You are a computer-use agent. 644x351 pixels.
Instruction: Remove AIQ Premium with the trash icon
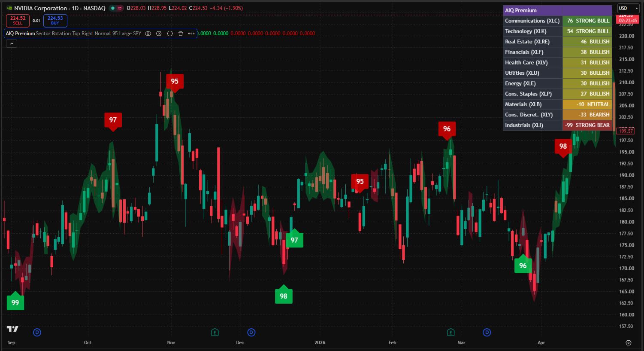[181, 34]
